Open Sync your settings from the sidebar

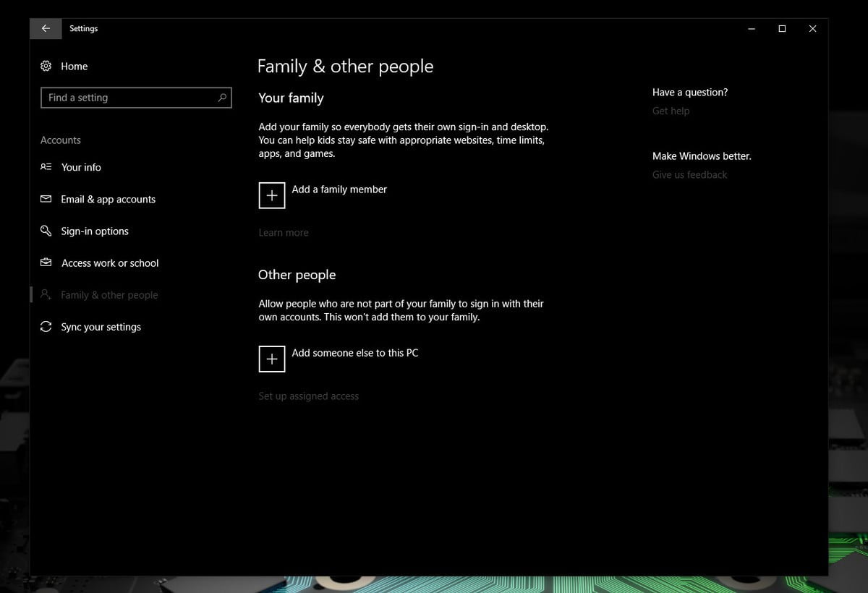(x=101, y=326)
